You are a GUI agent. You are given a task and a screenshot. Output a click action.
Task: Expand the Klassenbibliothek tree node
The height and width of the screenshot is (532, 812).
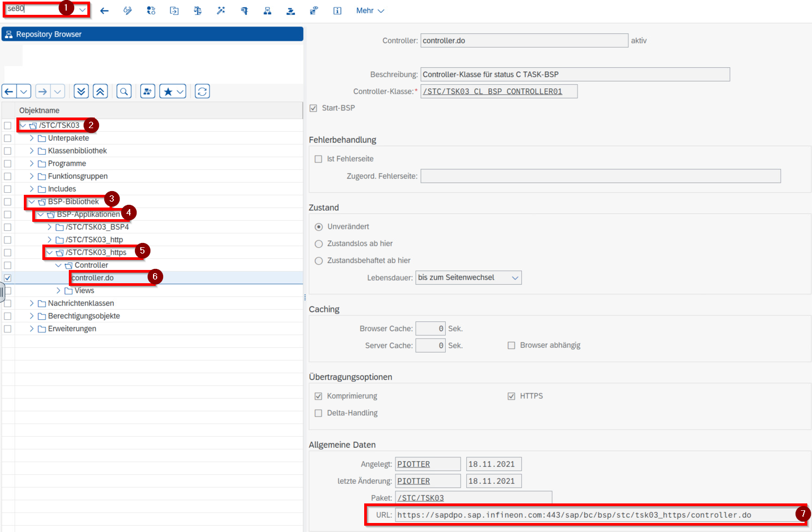(x=32, y=151)
